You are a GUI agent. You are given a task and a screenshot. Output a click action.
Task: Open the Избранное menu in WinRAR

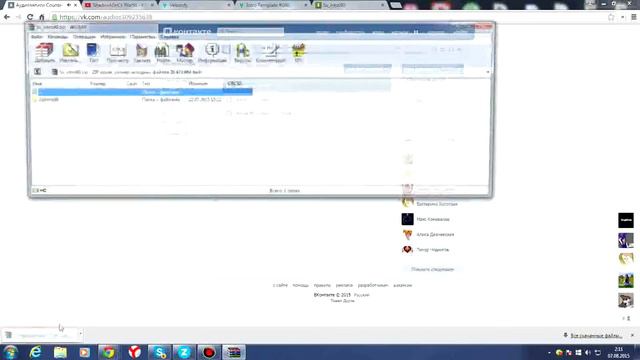pyautogui.click(x=113, y=37)
